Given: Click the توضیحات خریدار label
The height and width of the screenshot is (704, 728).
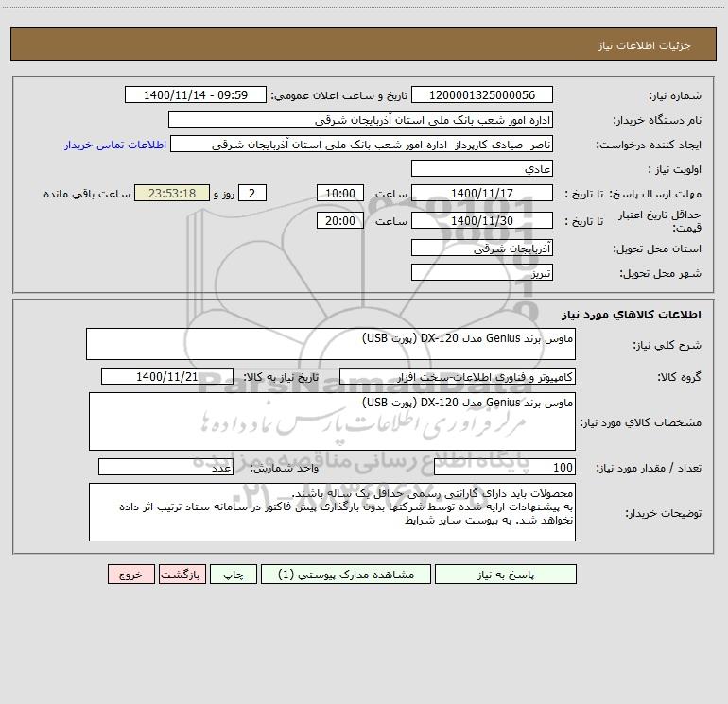Looking at the screenshot, I should [664, 514].
